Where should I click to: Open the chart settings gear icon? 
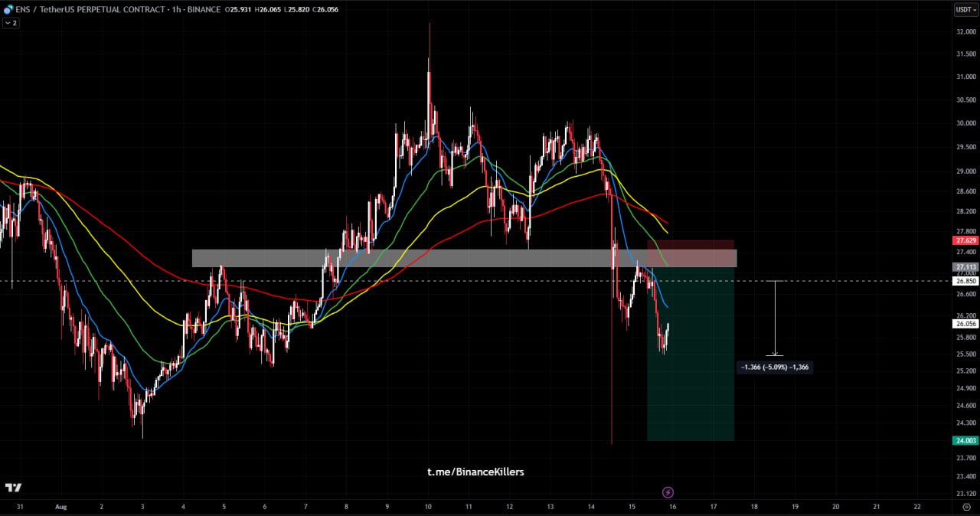tap(966, 507)
